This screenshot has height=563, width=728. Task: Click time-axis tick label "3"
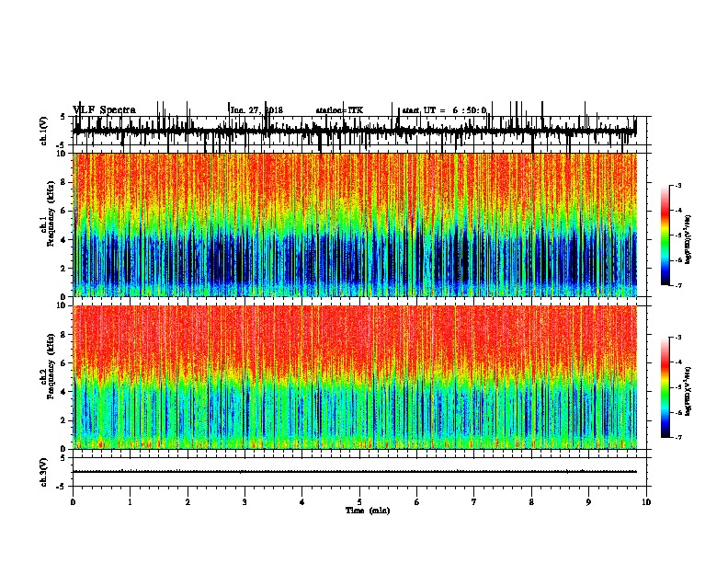click(245, 502)
